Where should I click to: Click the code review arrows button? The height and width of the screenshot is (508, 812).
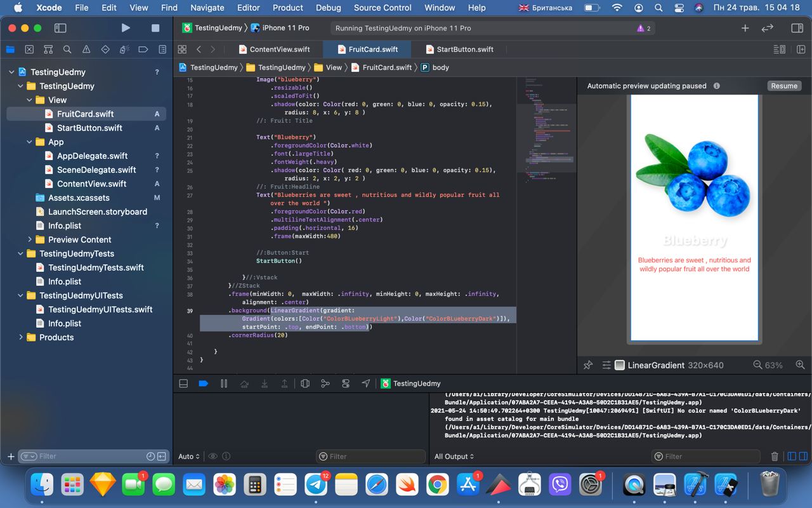pos(768,28)
